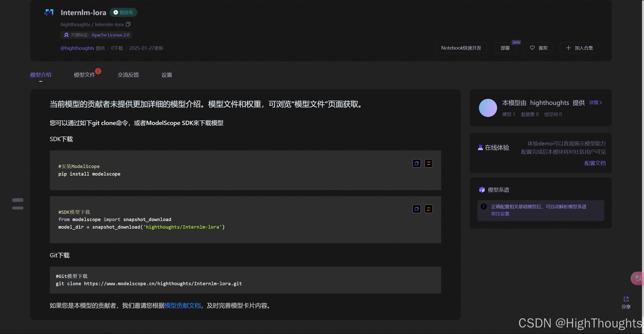Screen dimensions: 644x334
Task: Go to 前往设置 link
Action: coord(500,214)
